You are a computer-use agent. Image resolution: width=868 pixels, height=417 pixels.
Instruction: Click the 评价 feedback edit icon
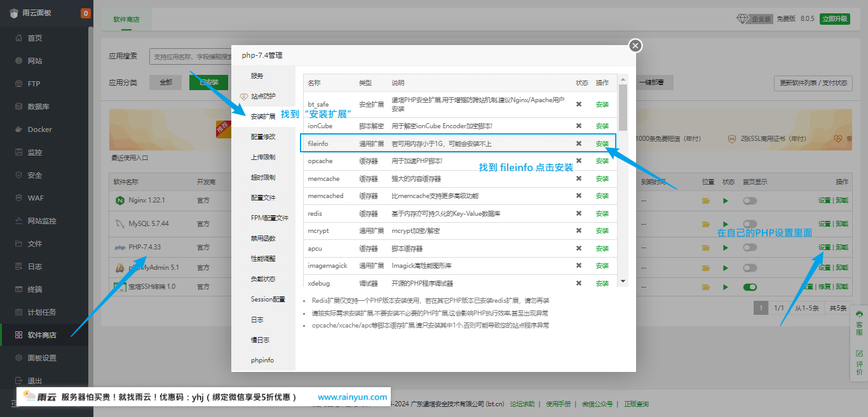coord(860,353)
